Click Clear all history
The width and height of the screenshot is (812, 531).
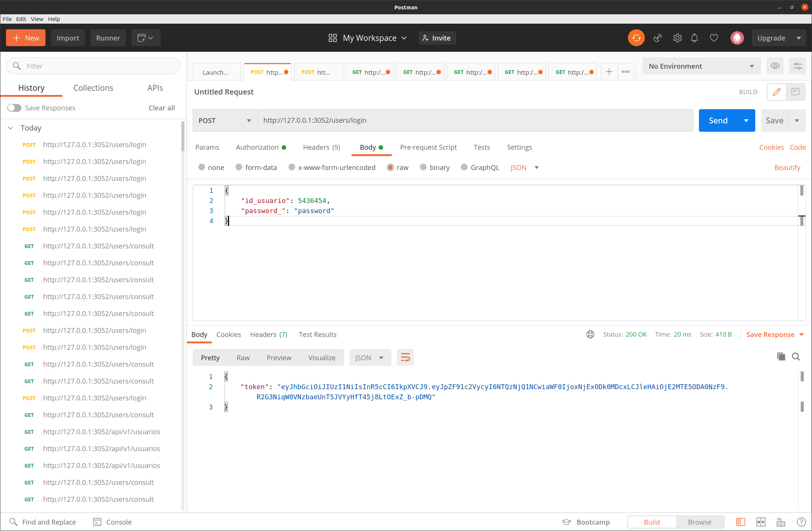(x=161, y=108)
